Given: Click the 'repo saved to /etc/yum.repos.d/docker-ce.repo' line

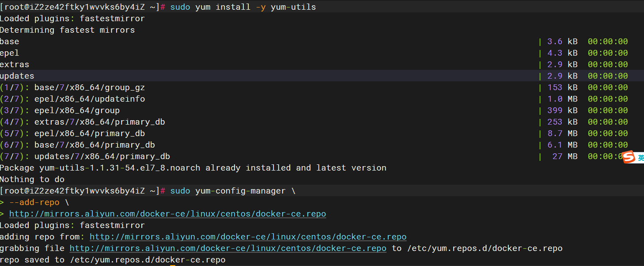Looking at the screenshot, I should pos(113,260).
